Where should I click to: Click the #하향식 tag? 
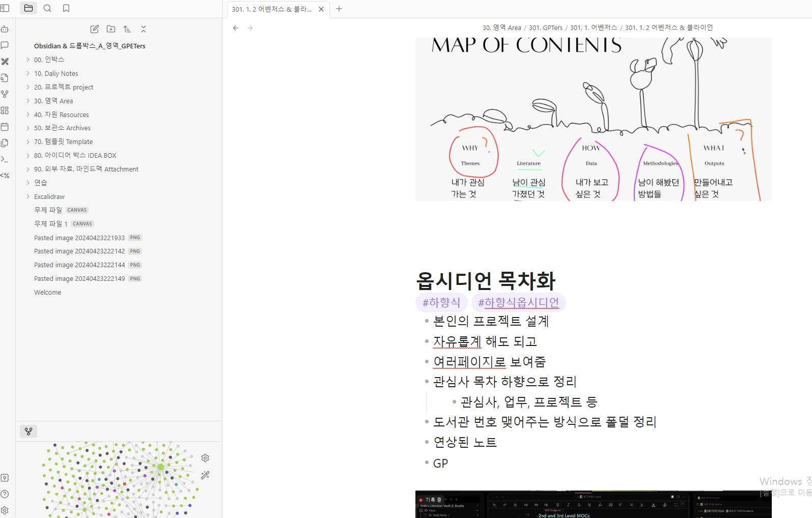[441, 303]
